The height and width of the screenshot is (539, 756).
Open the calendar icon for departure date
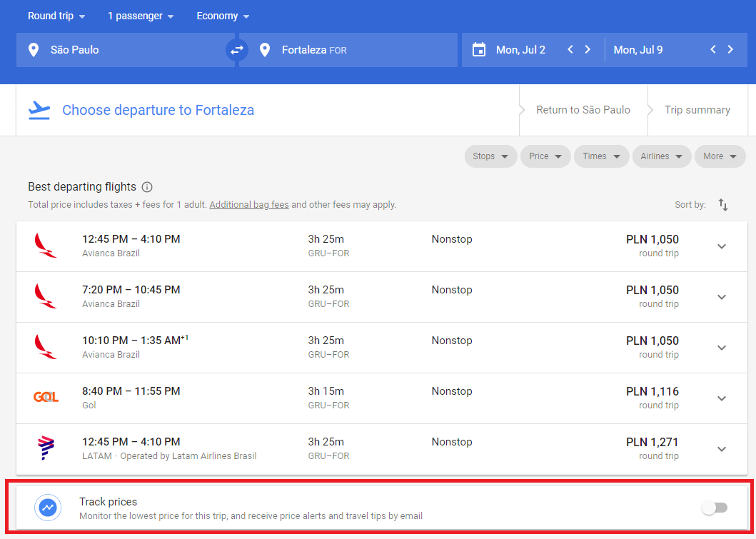(x=479, y=50)
